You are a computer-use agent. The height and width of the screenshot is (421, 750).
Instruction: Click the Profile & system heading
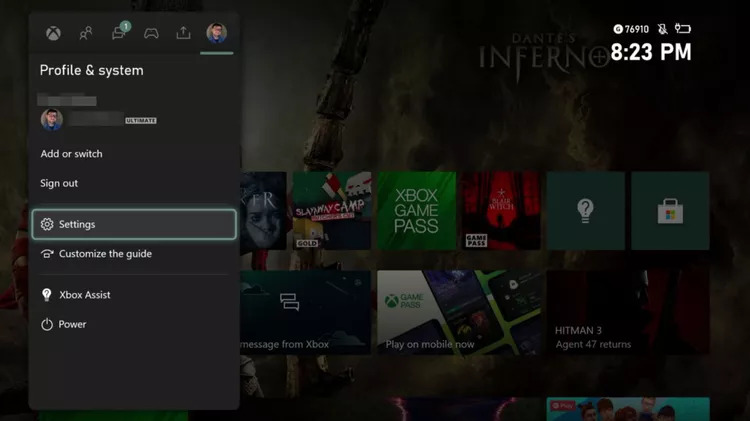tap(91, 70)
